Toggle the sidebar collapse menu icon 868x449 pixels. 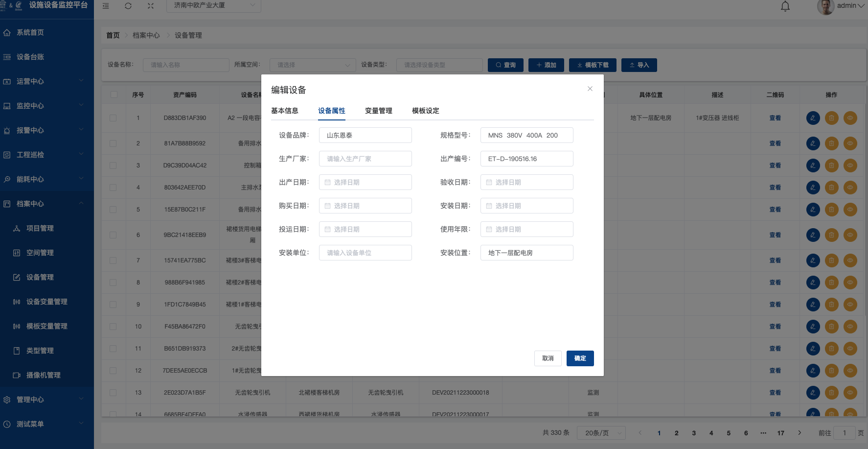106,6
